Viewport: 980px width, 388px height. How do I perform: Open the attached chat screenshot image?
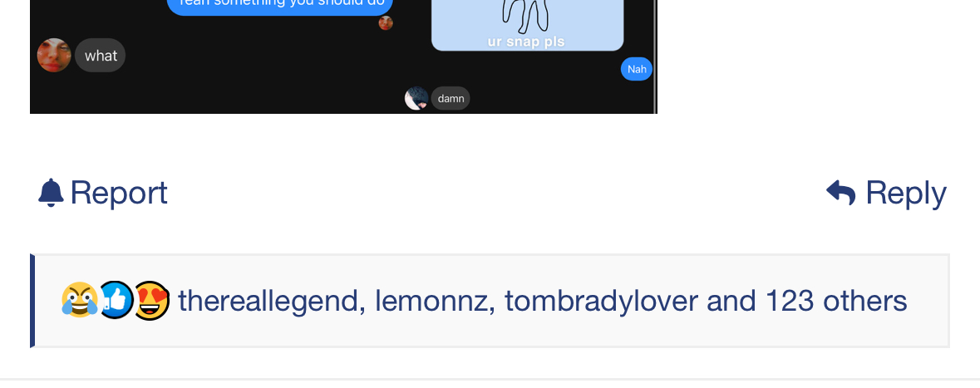pyautogui.click(x=344, y=56)
